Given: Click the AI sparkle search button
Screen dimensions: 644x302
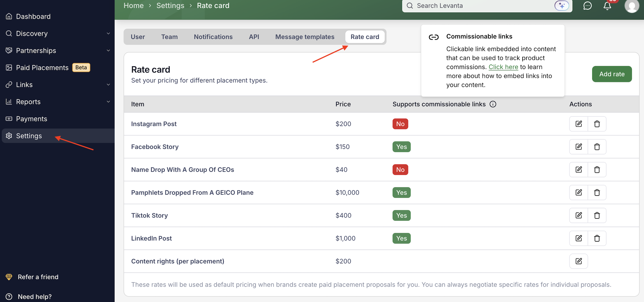Looking at the screenshot, I should 562,5.
